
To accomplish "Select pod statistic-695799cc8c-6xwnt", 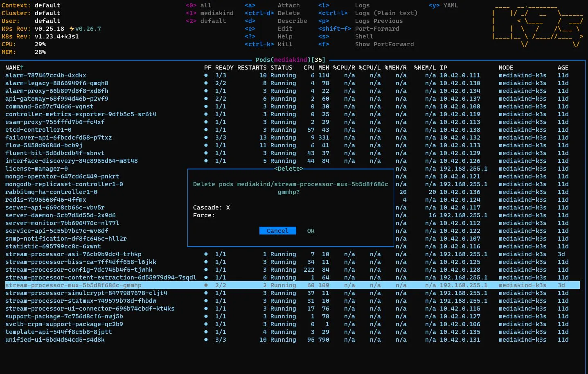I will pyautogui.click(x=53, y=246).
